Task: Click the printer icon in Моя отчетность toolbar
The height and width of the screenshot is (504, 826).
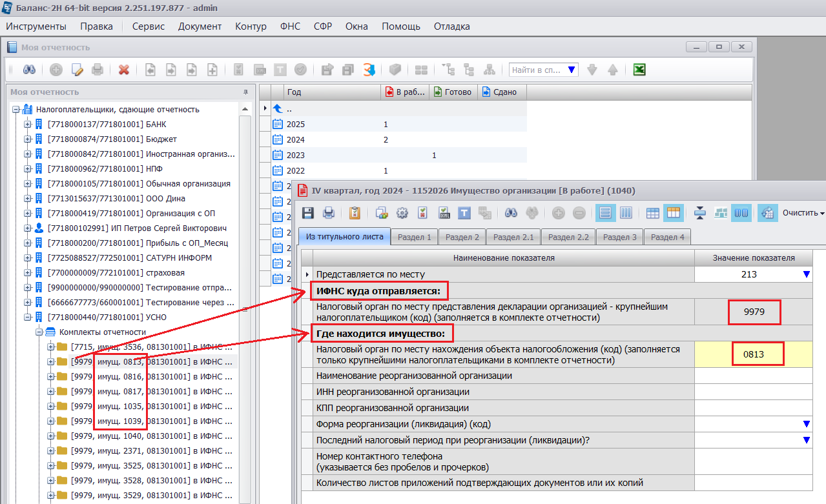Action: click(98, 70)
